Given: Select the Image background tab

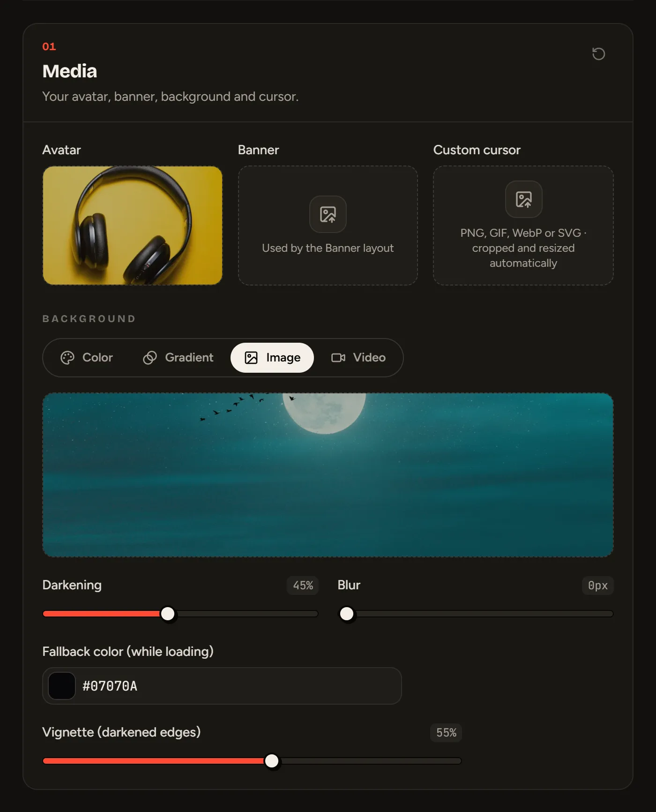Looking at the screenshot, I should click(x=272, y=358).
